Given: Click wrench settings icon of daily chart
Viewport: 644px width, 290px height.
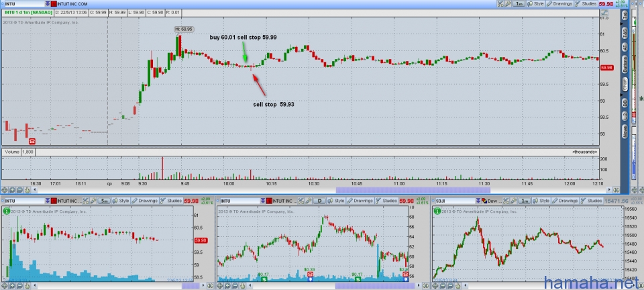Looking at the screenshot, I should (309, 201).
